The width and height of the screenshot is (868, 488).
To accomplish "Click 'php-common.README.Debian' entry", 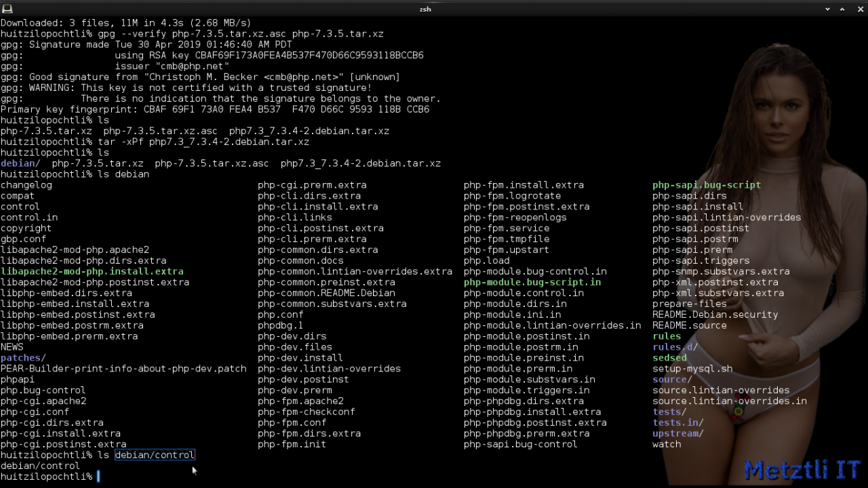I will pyautogui.click(x=327, y=293).
